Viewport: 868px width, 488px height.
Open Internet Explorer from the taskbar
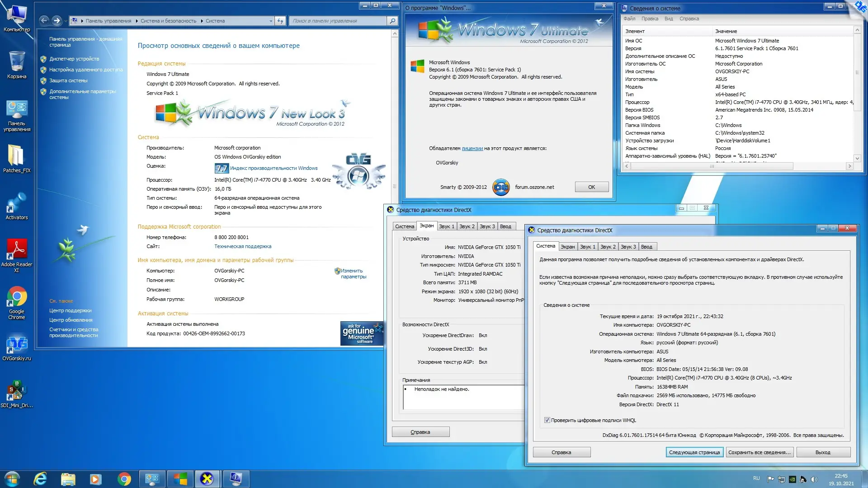pyautogui.click(x=40, y=479)
